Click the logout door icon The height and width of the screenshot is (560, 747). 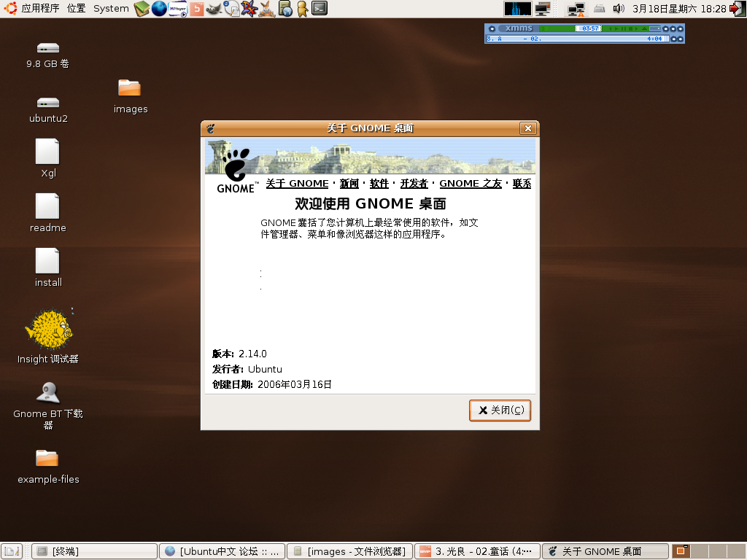pyautogui.click(x=737, y=9)
